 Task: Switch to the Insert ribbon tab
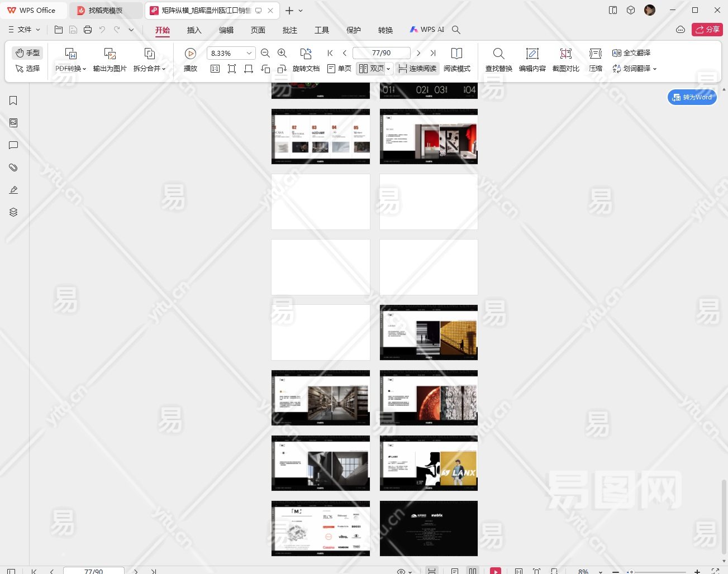(194, 30)
